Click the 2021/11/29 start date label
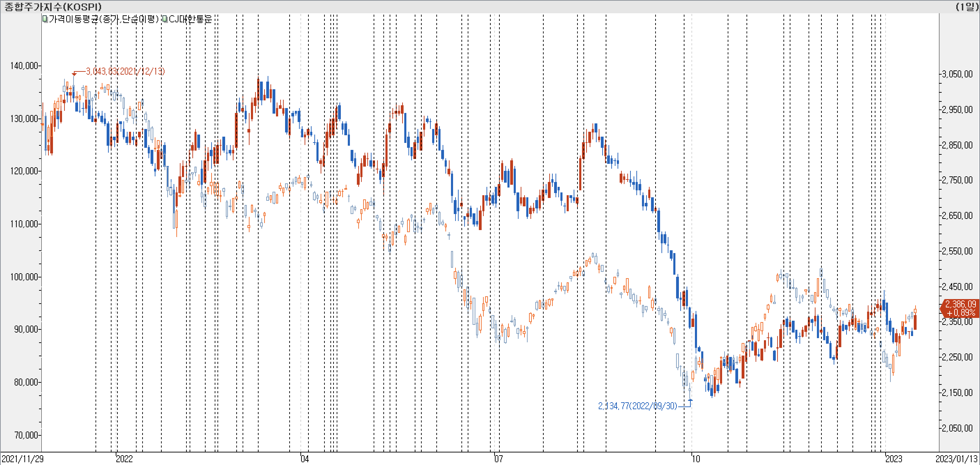Image resolution: width=980 pixels, height=465 pixels. click(x=22, y=458)
